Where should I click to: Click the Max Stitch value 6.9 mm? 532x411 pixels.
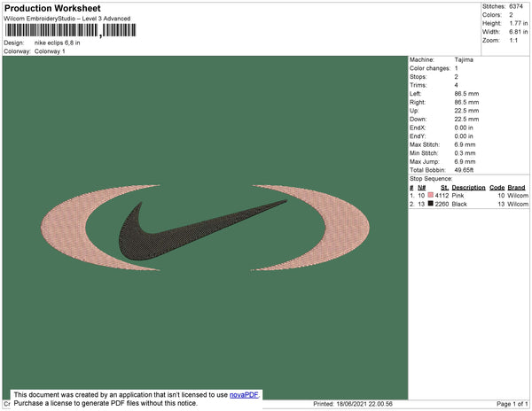pos(465,144)
